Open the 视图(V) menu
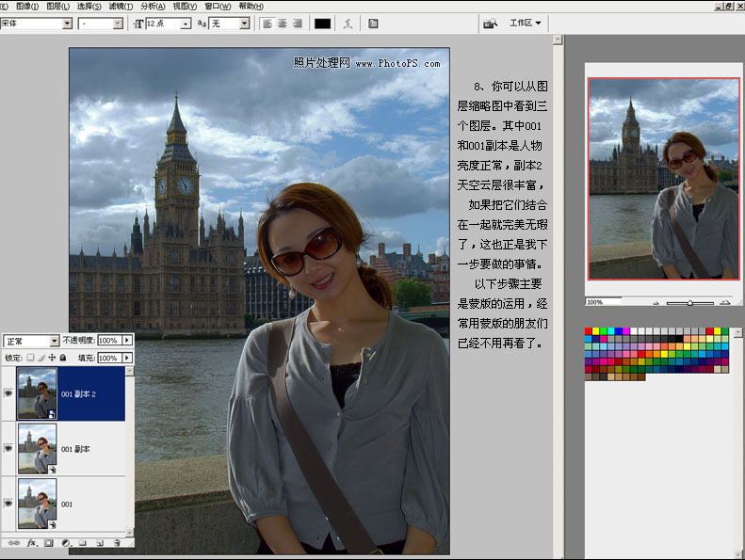The height and width of the screenshot is (560, 745). [x=185, y=7]
